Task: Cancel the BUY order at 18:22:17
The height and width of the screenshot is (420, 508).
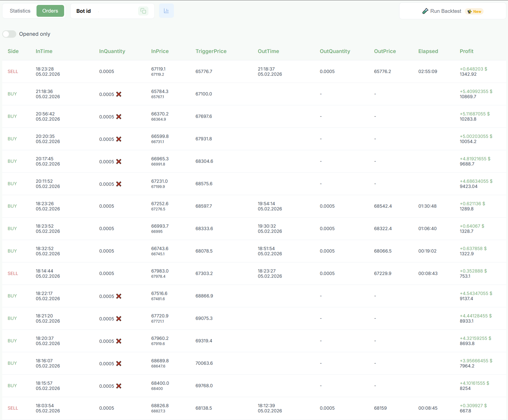Action: click(x=119, y=296)
